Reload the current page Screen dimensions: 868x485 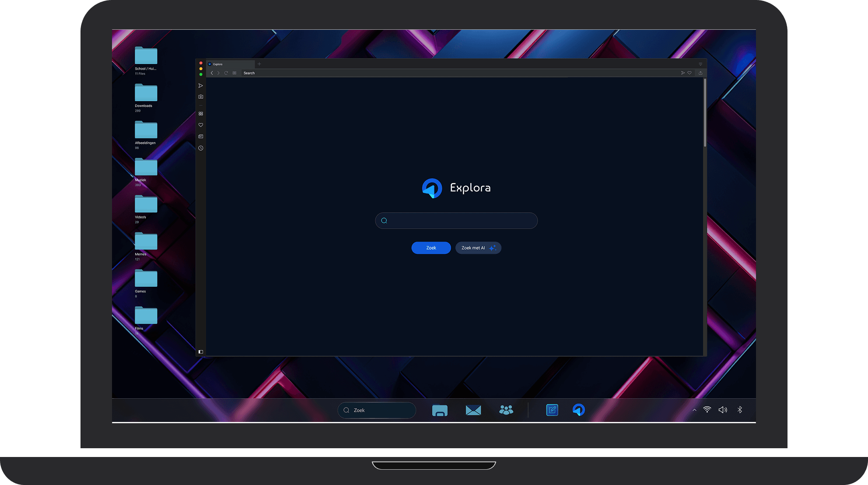coord(226,73)
